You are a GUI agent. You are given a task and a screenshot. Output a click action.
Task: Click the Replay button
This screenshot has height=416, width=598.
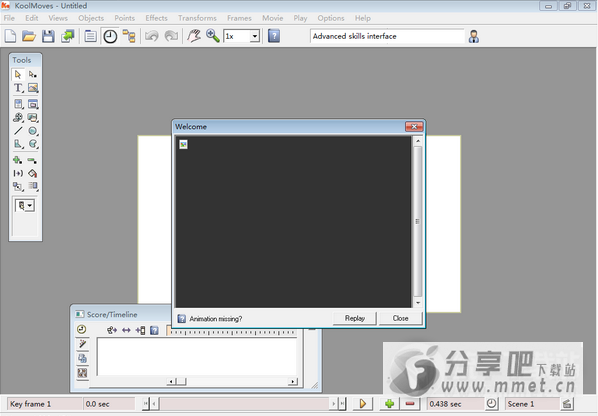[x=355, y=318]
